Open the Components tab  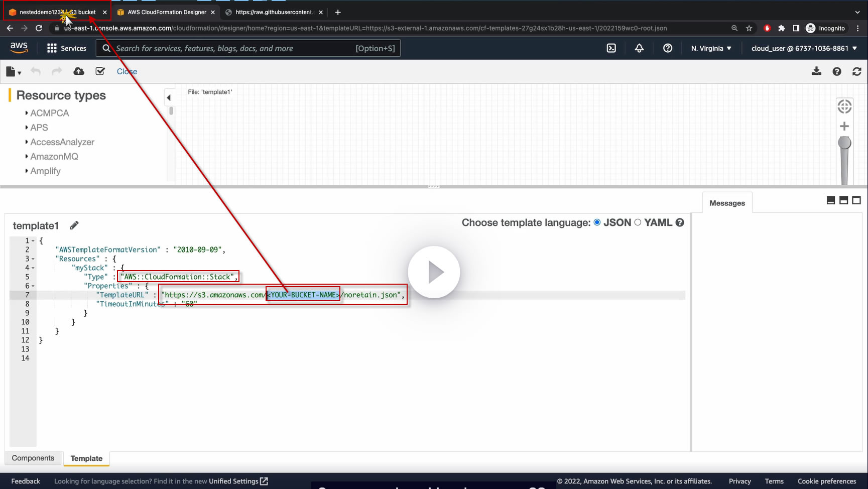[33, 458]
